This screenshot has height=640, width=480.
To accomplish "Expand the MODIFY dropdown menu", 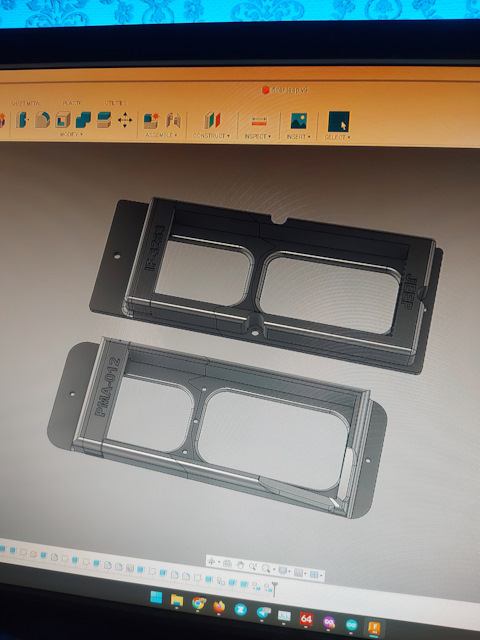I will [x=71, y=134].
